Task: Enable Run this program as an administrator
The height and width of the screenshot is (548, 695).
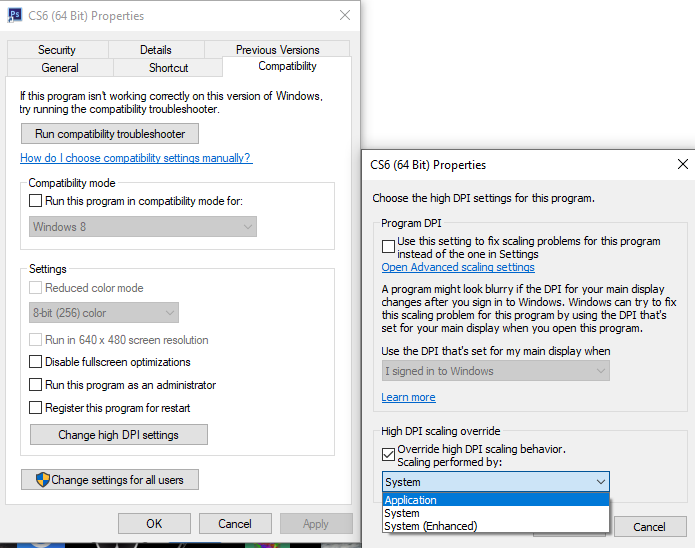Action: (x=37, y=385)
